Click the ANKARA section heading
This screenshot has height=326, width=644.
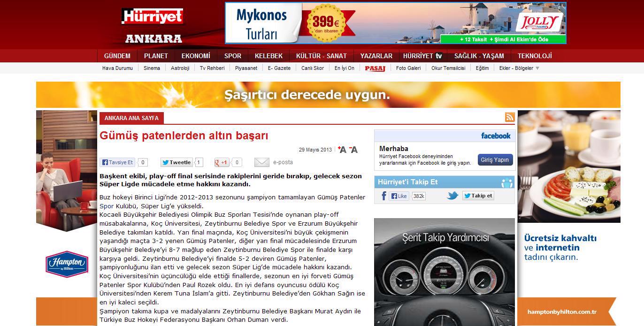pyautogui.click(x=153, y=38)
